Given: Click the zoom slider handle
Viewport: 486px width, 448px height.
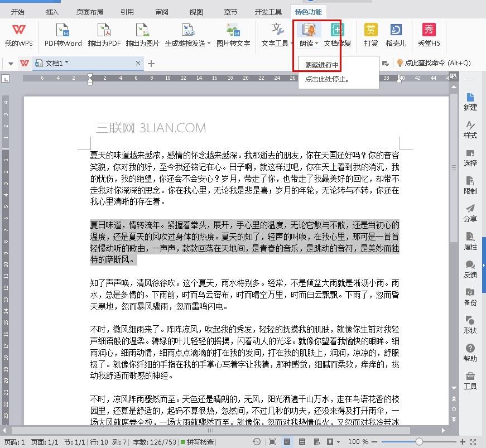Looking at the screenshot, I should [x=419, y=442].
